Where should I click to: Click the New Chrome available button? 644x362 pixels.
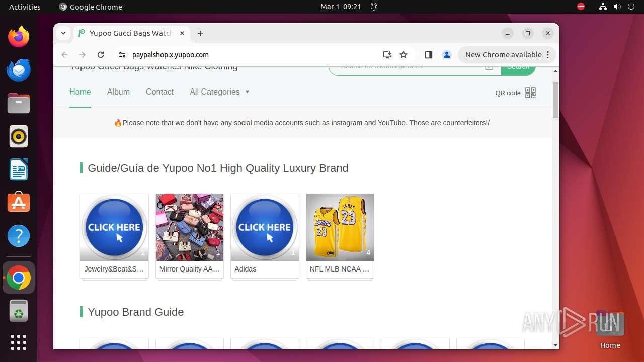coord(507,55)
